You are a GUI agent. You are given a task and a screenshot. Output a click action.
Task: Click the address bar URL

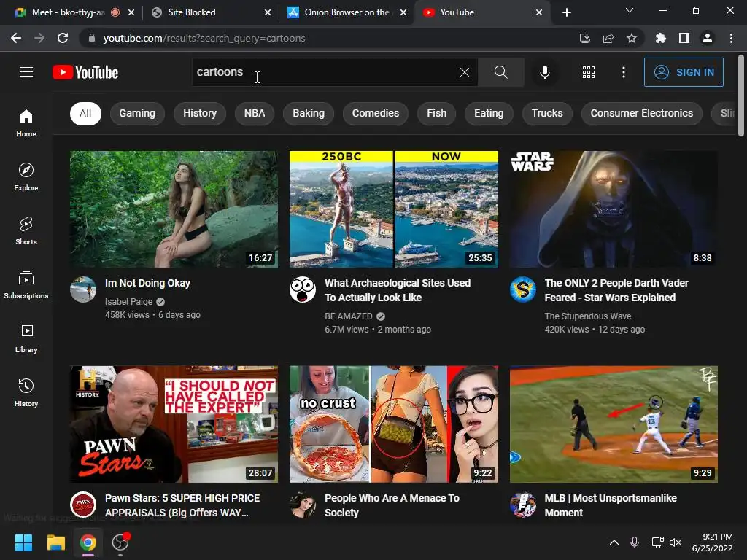(204, 38)
